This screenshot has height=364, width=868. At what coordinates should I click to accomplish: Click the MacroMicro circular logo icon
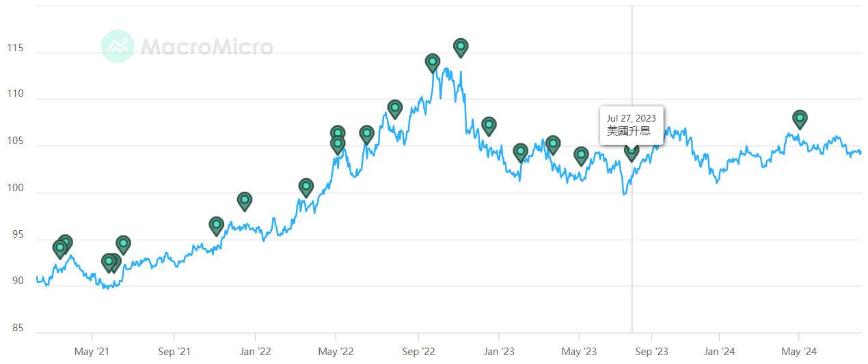click(118, 46)
